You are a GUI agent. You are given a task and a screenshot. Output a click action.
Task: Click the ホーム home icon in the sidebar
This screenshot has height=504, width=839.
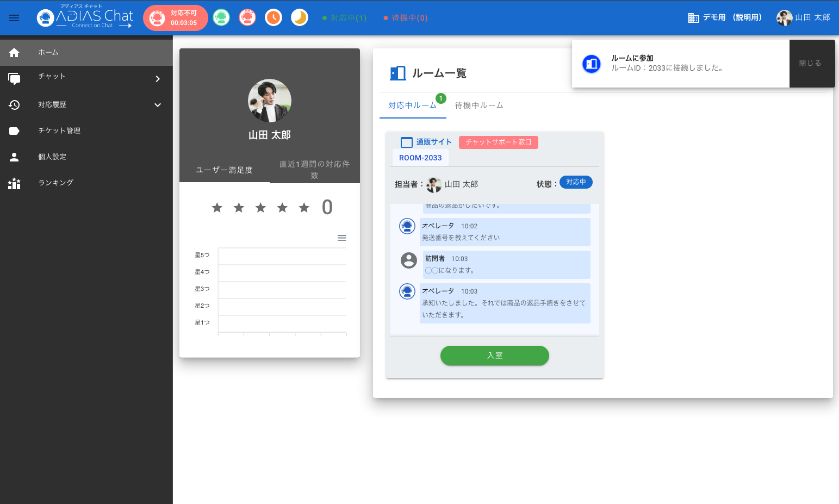click(x=14, y=53)
